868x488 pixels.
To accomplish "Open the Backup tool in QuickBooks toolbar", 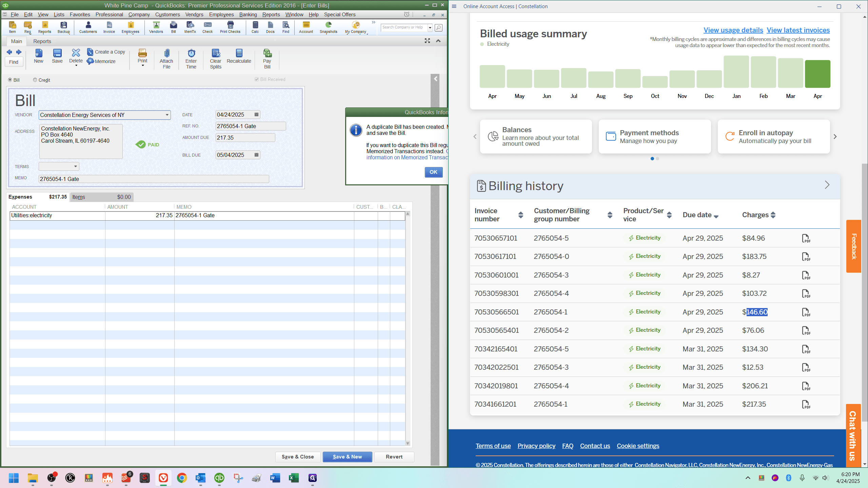I will pyautogui.click(x=63, y=27).
